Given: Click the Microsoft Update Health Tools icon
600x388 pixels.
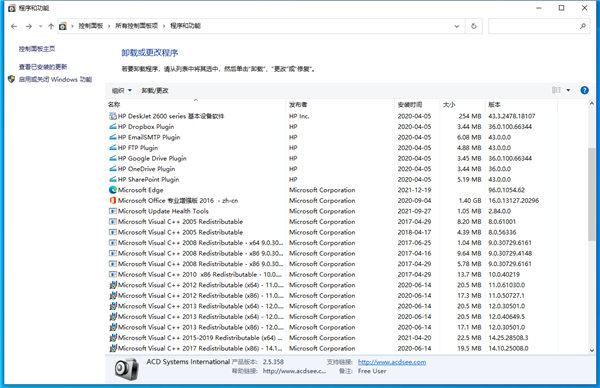Looking at the screenshot, I should pos(113,211).
